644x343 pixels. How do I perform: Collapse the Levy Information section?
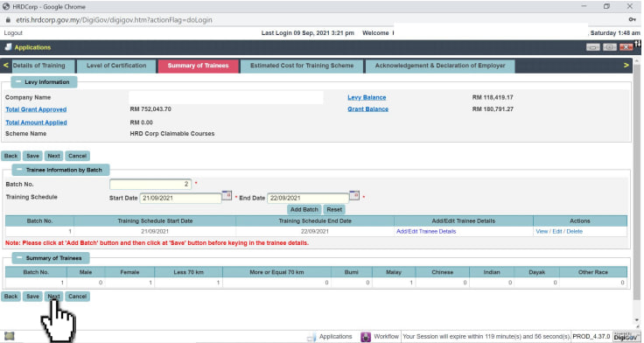18,81
